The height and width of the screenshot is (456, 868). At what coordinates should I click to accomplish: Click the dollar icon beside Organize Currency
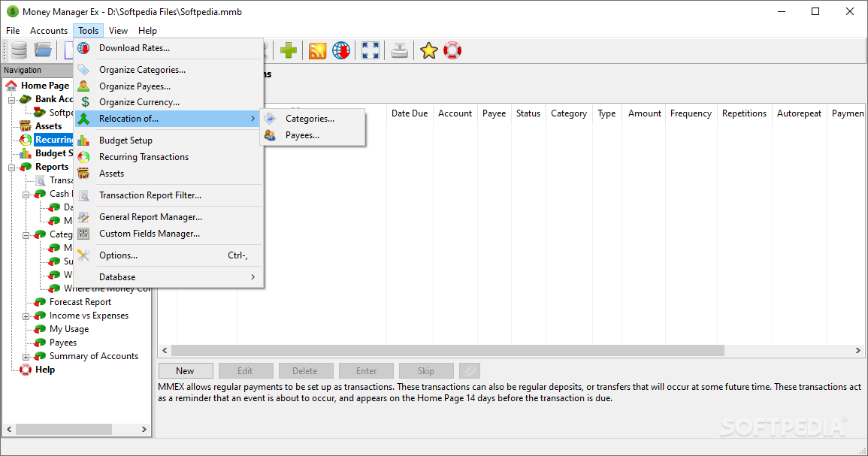(85, 102)
